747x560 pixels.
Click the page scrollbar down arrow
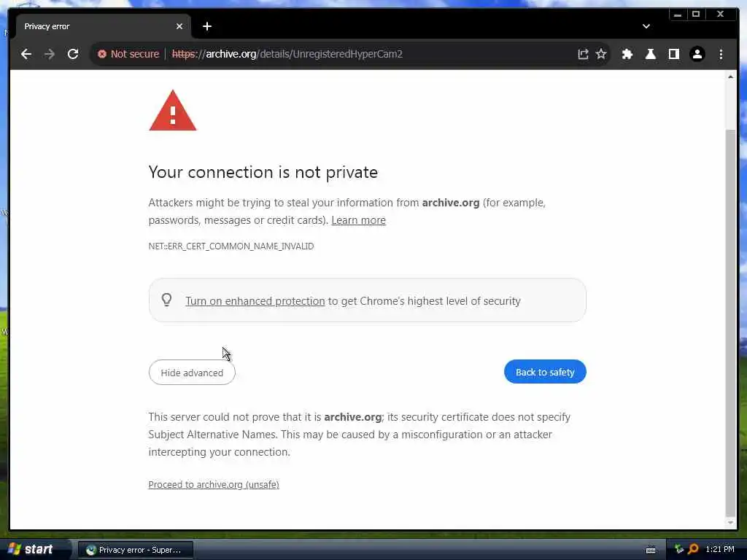pyautogui.click(x=730, y=523)
